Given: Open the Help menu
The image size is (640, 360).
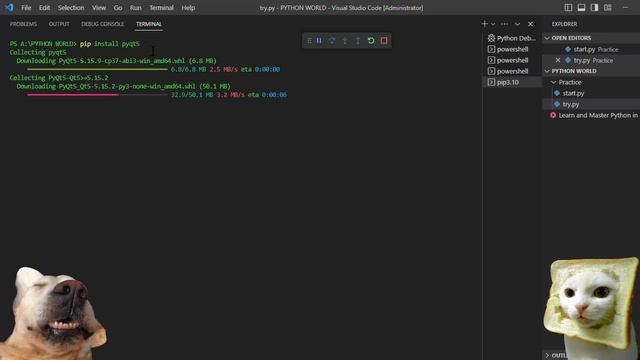Looking at the screenshot, I should point(188,8).
